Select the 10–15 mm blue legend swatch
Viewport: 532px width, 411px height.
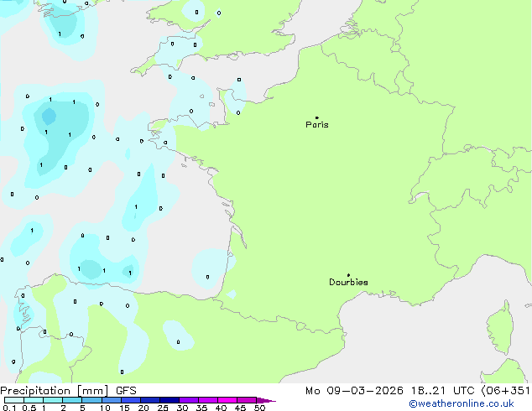112,400
